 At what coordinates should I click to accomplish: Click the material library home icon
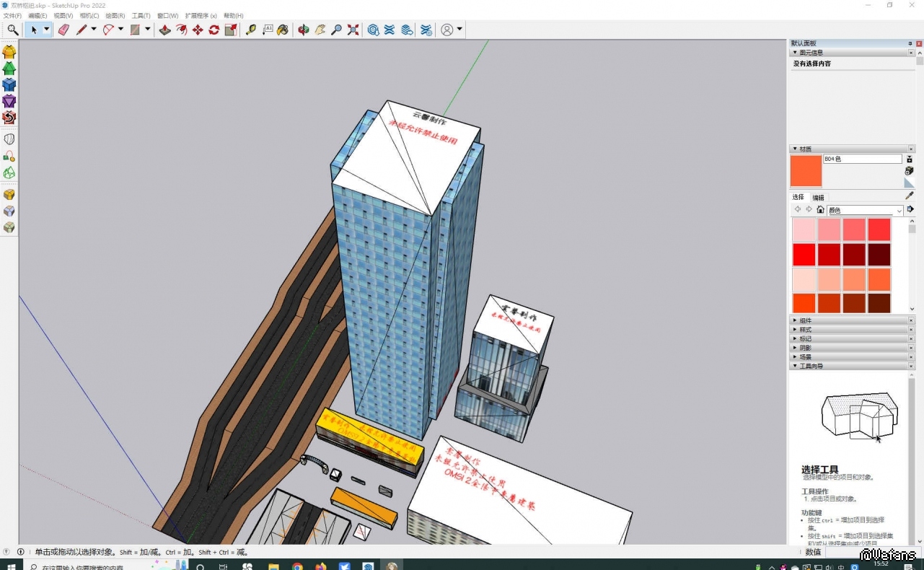coord(820,210)
